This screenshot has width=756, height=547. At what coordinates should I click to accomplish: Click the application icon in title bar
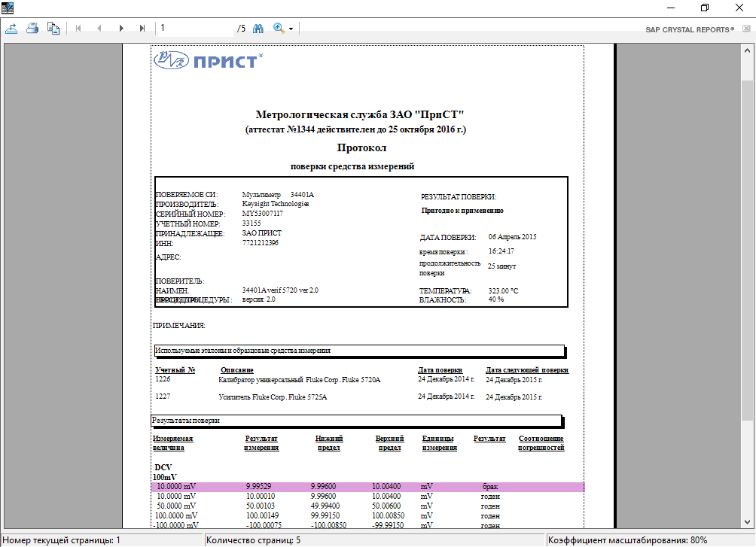[x=7, y=7]
